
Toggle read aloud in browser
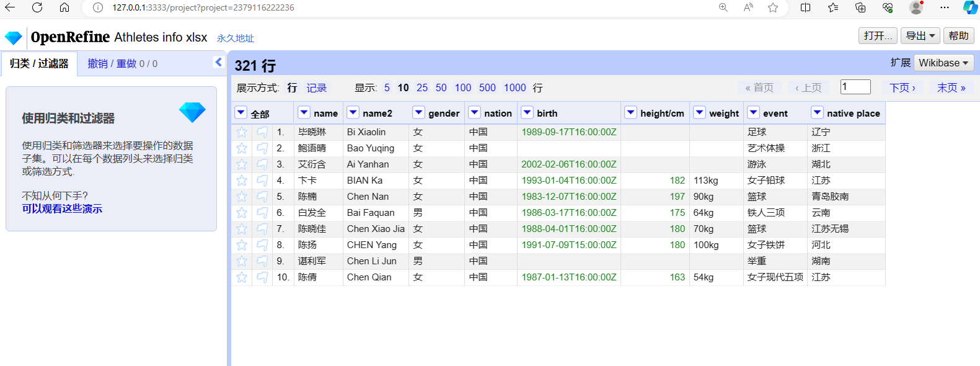coord(748,7)
